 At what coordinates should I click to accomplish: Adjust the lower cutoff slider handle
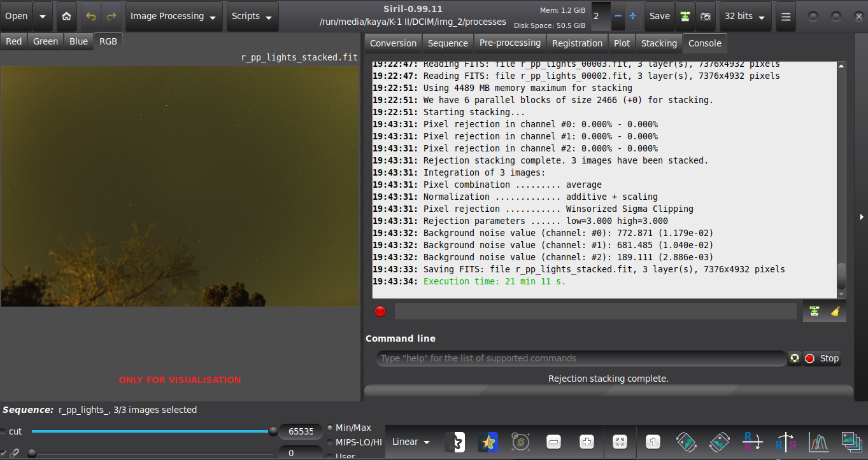point(31,453)
